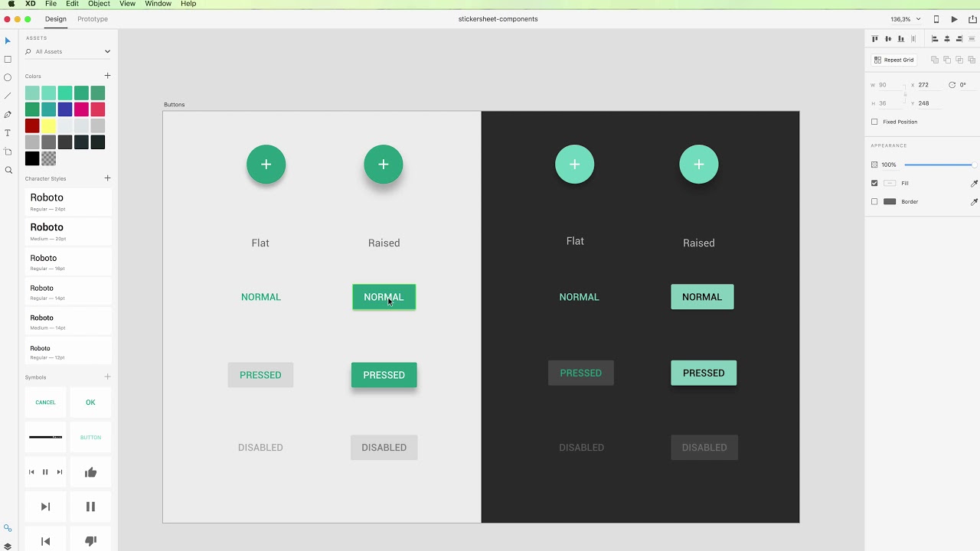The width and height of the screenshot is (980, 551).
Task: Activate the Line tool
Action: [x=8, y=96]
